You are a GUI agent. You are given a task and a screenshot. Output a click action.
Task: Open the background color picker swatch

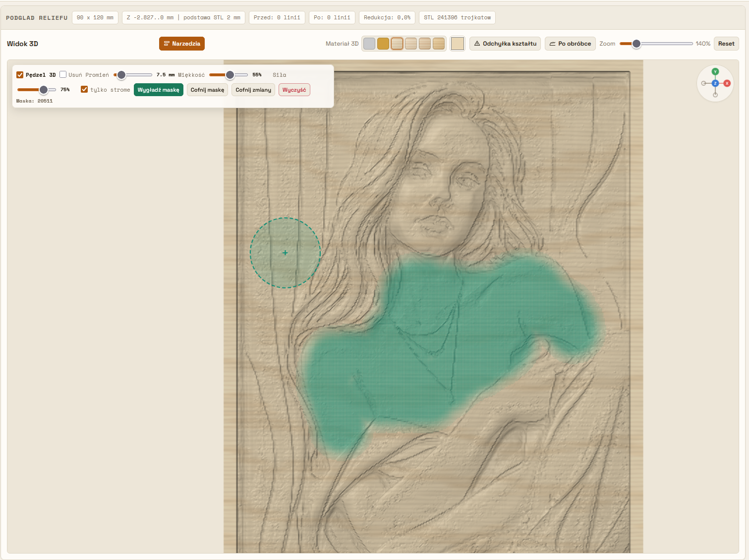[x=458, y=44]
